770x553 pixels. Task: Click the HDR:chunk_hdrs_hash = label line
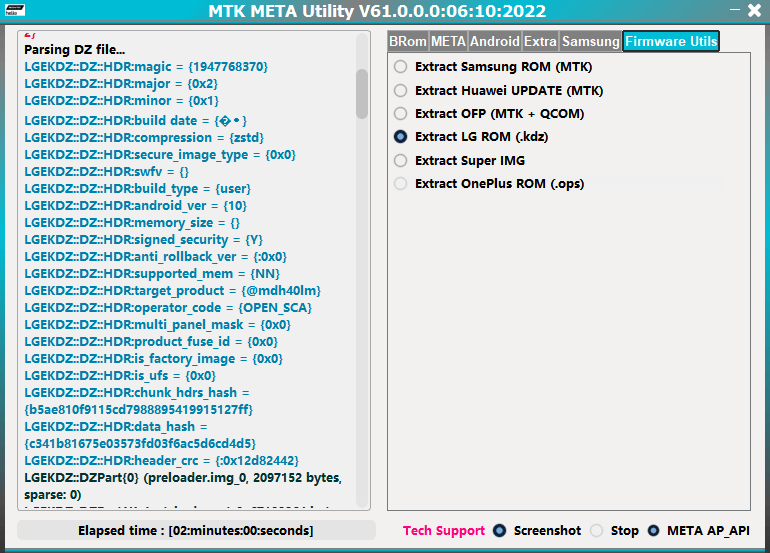[137, 393]
